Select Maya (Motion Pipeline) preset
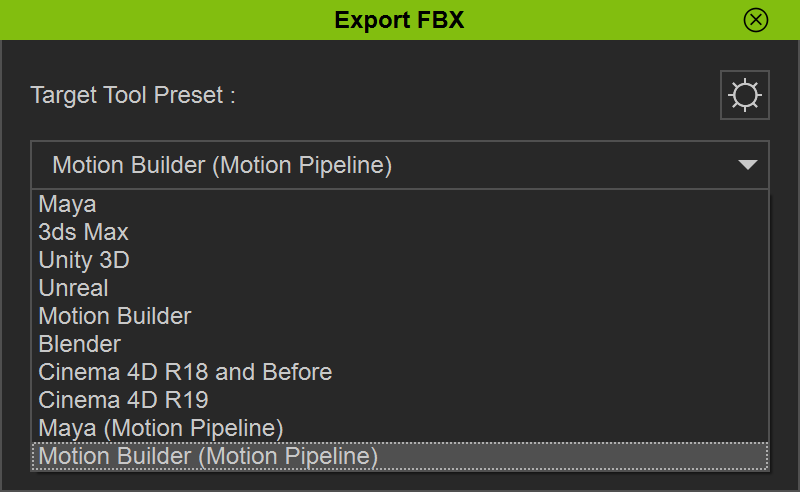 [x=161, y=428]
